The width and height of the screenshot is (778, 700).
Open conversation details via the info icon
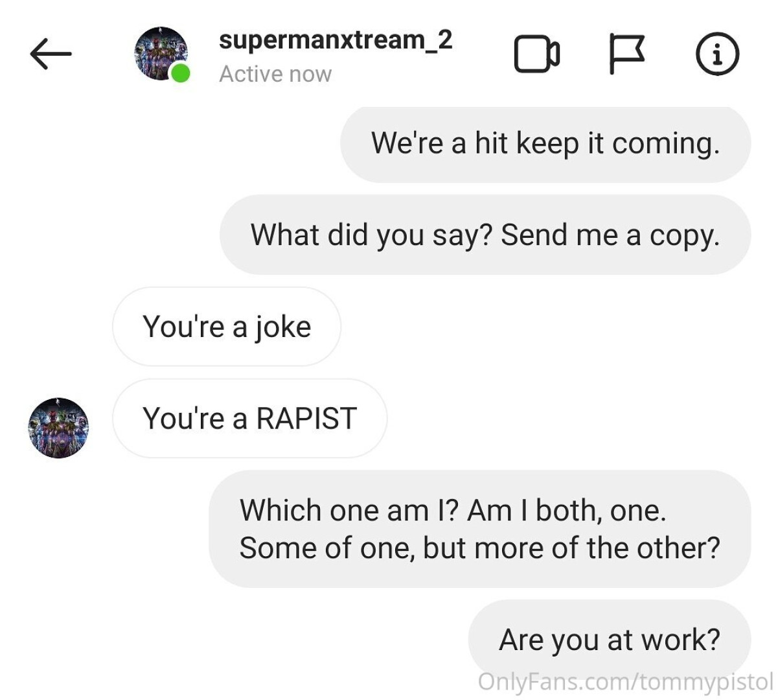click(x=716, y=54)
